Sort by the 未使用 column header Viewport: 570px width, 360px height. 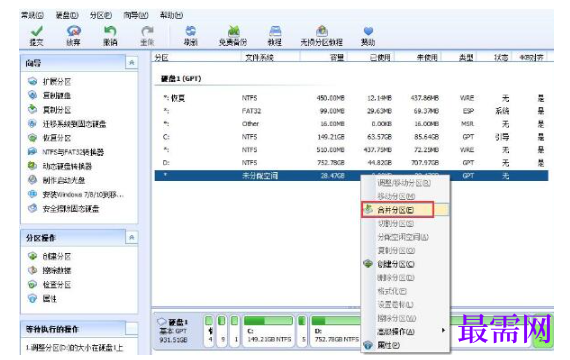pyautogui.click(x=418, y=57)
